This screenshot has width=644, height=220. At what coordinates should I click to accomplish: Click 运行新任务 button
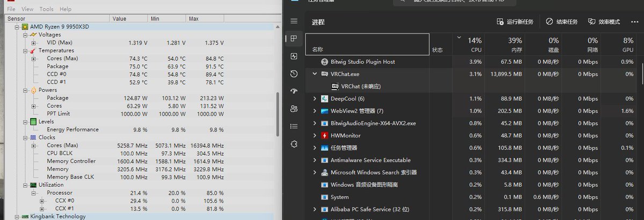tap(515, 22)
